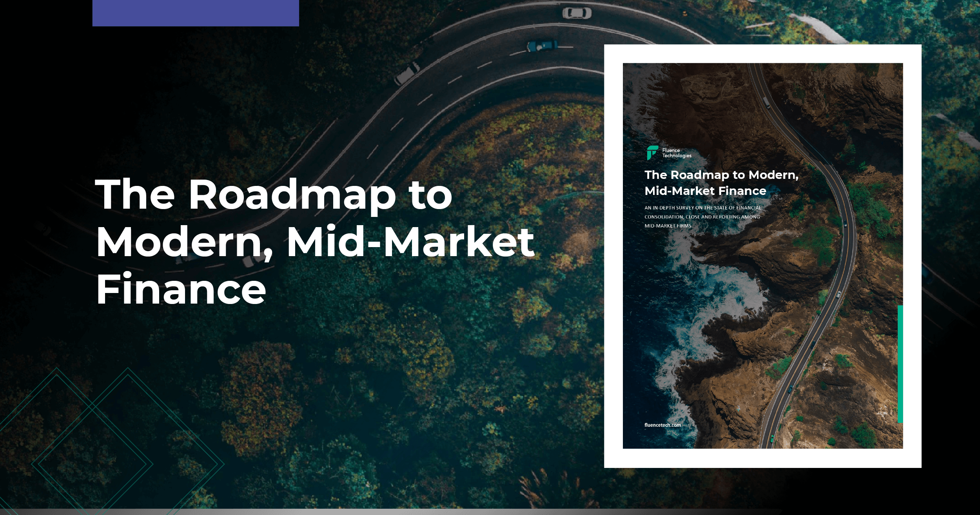
Task: Open the fluencetech.com link on the cover
Action: click(662, 425)
